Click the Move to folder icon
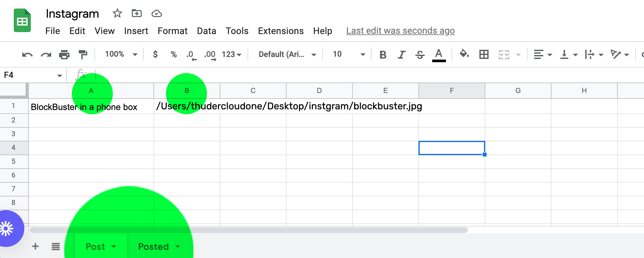Viewport: 644px width, 258px height. click(136, 13)
